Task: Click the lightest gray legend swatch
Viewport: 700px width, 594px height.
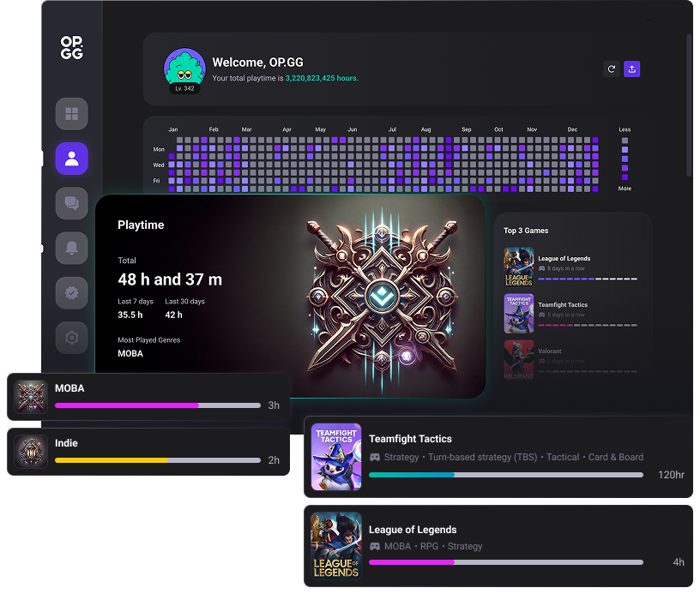Action: click(x=625, y=141)
